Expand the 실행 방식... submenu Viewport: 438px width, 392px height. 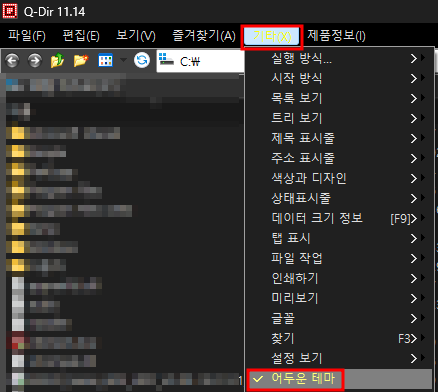coord(339,59)
